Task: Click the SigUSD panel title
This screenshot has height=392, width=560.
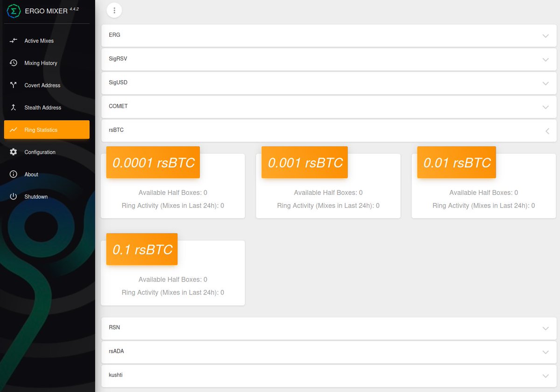Action: tap(118, 83)
